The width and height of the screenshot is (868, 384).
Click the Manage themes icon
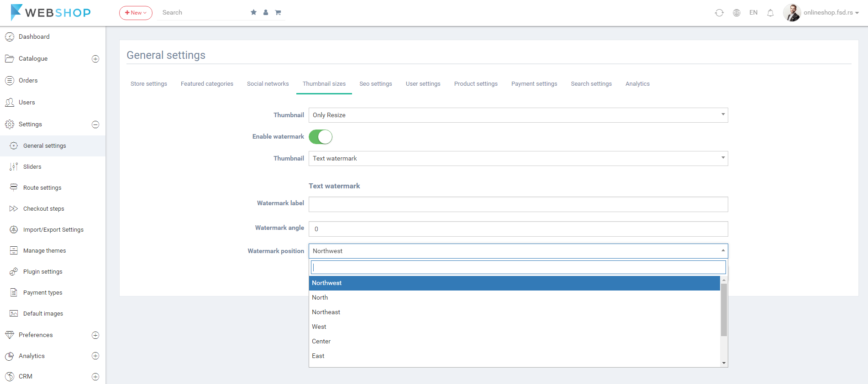[x=14, y=251]
